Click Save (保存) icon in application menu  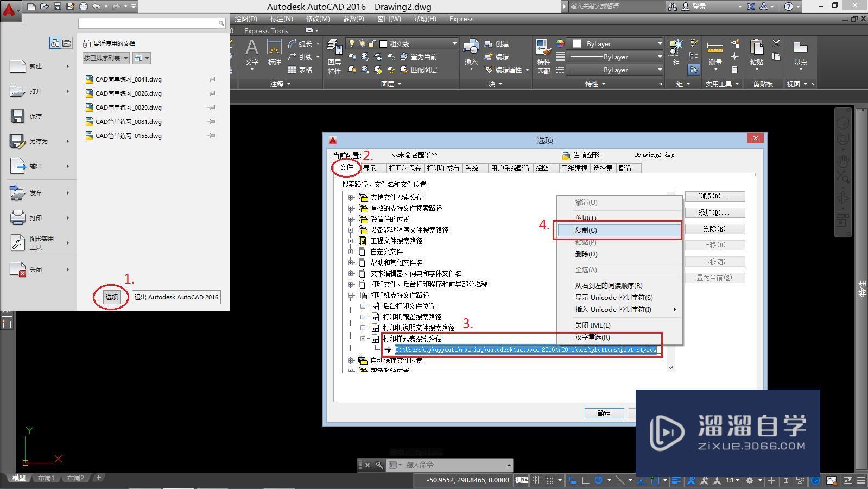tap(17, 116)
